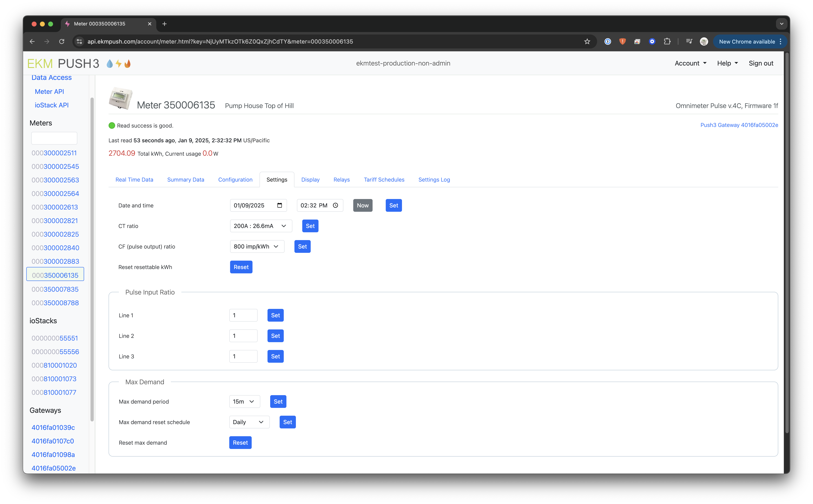The height and width of the screenshot is (504, 813).
Task: Switch to the Tariff Schedules tab
Action: [x=384, y=180]
